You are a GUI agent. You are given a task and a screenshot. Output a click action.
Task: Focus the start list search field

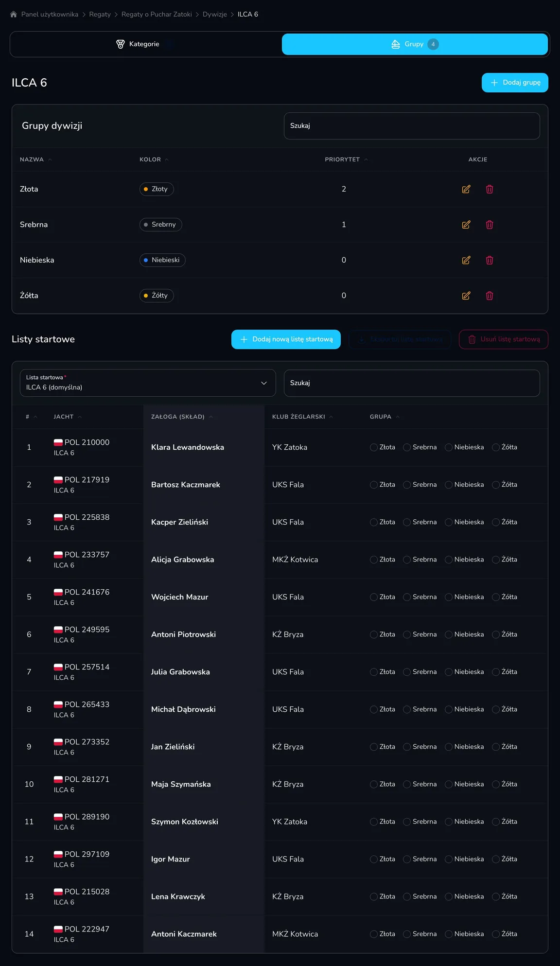point(412,383)
